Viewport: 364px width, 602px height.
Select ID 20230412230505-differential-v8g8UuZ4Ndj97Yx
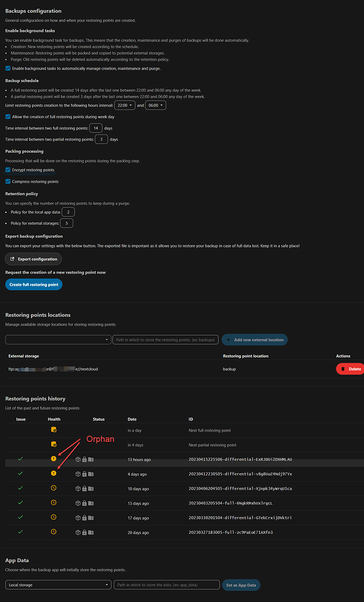tap(241, 474)
